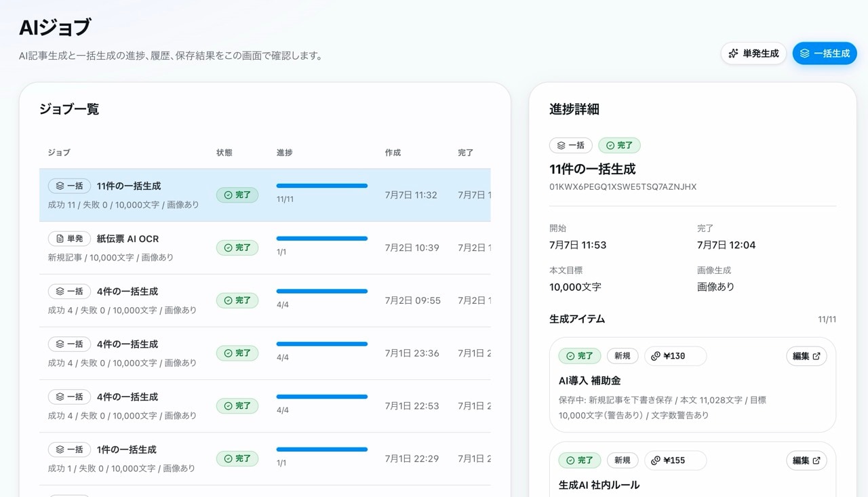Click the 一括 badge on the 7月1日 22:53 row

click(69, 397)
